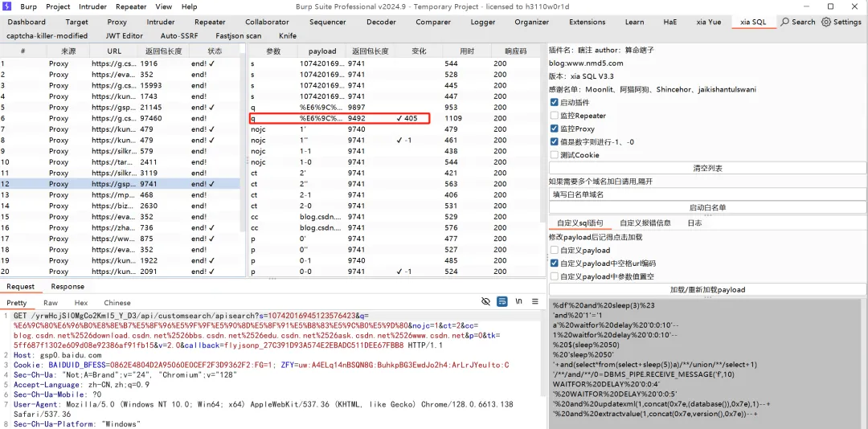Toggle 自定义payload中空格url编码 checkbox
868x429 pixels.
point(554,264)
